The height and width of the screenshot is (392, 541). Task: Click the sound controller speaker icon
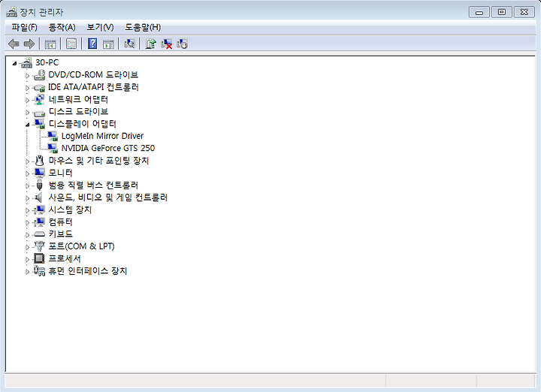point(38,198)
